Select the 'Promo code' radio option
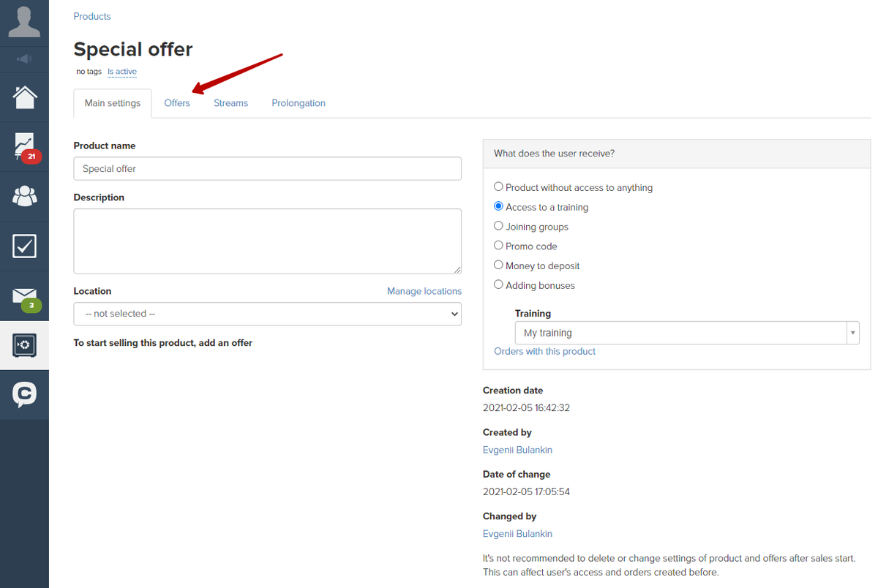This screenshot has height=588, width=878. click(498, 246)
